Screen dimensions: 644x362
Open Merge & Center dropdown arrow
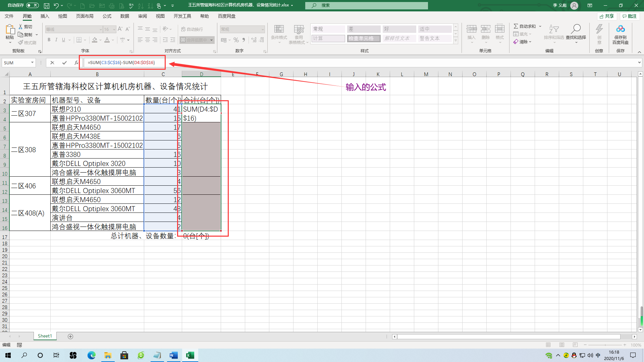click(212, 40)
